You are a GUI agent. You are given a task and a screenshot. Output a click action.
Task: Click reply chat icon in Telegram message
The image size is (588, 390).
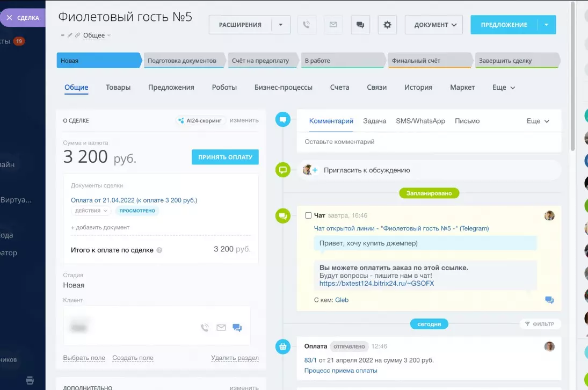(x=549, y=300)
